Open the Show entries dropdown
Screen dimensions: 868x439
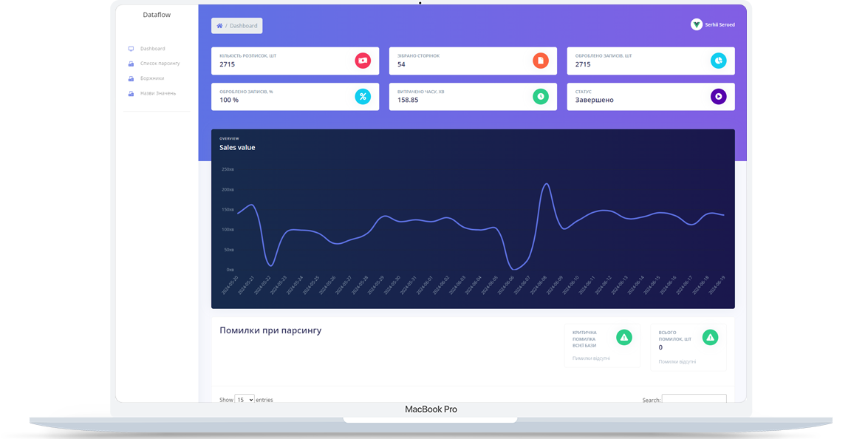click(244, 399)
